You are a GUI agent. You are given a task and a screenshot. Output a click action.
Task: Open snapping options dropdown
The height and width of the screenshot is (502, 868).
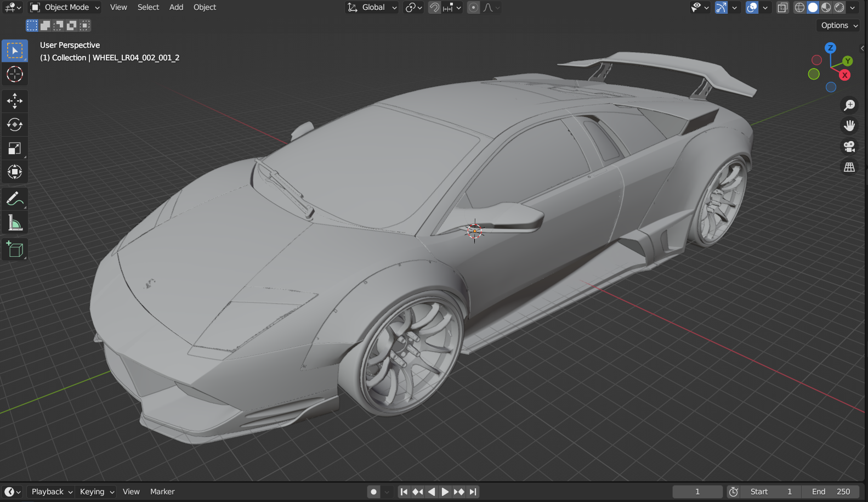pyautogui.click(x=452, y=8)
